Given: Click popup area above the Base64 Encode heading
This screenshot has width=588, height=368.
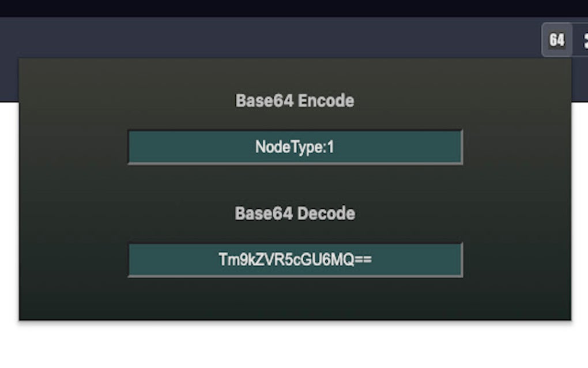Looking at the screenshot, I should point(295,74).
